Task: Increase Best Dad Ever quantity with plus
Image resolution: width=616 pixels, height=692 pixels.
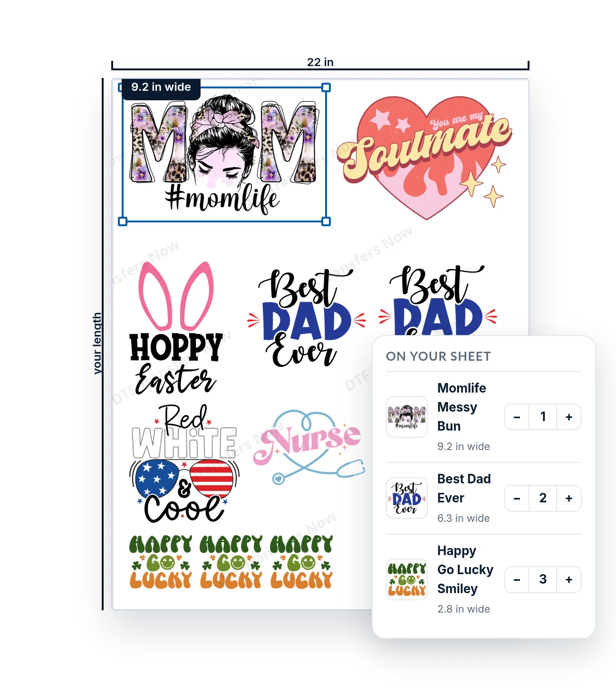Action: click(569, 498)
